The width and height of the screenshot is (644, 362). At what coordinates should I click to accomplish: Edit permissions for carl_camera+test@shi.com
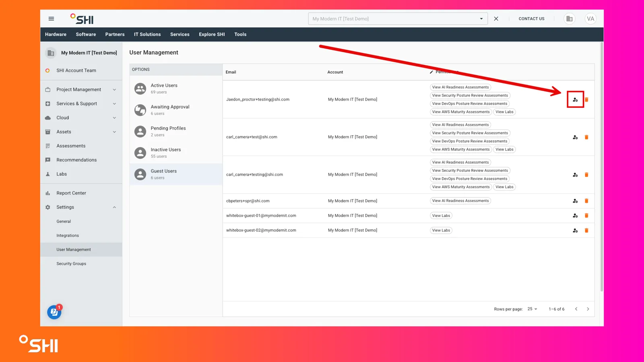point(575,137)
